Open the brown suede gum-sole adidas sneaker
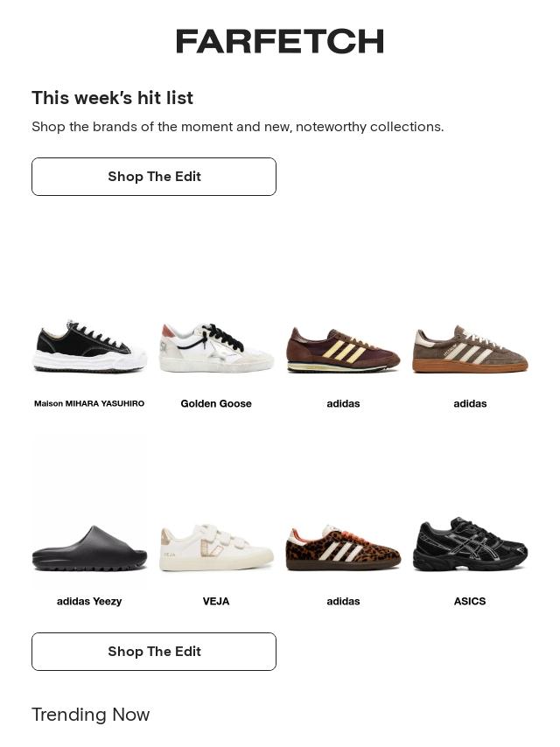Viewport: 560px width, 747px height. 470,349
